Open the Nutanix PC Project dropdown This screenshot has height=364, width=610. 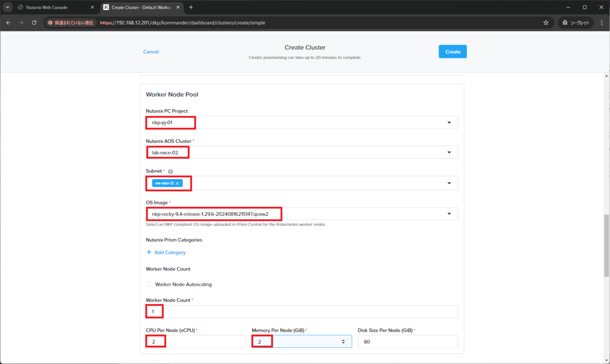[x=302, y=122]
